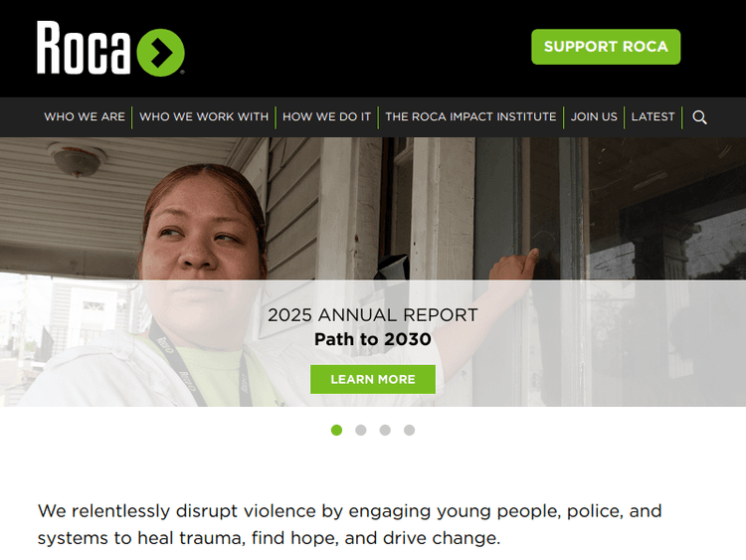
Task: Select the third carousel dot
Action: point(385,430)
